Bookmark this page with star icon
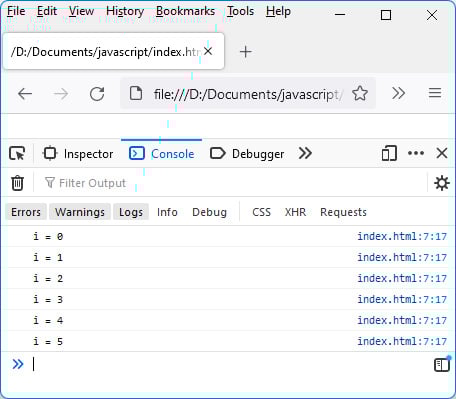 [x=360, y=93]
